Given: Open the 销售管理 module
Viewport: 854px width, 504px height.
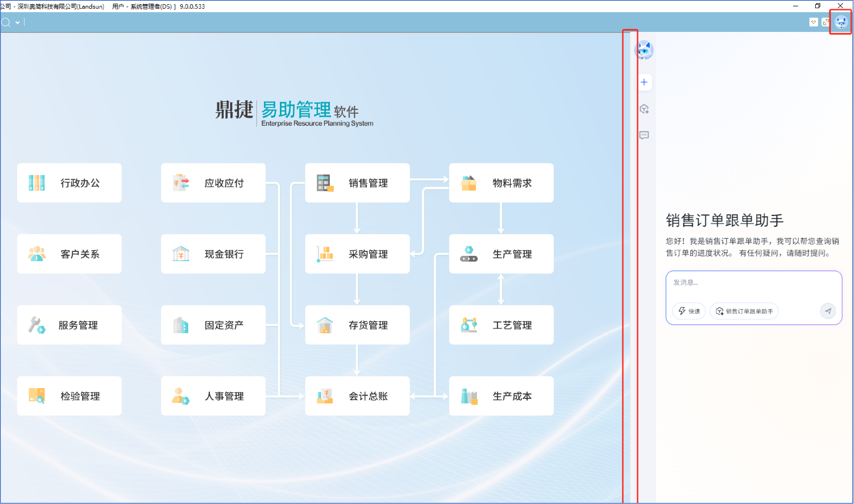Looking at the screenshot, I should pos(357,183).
